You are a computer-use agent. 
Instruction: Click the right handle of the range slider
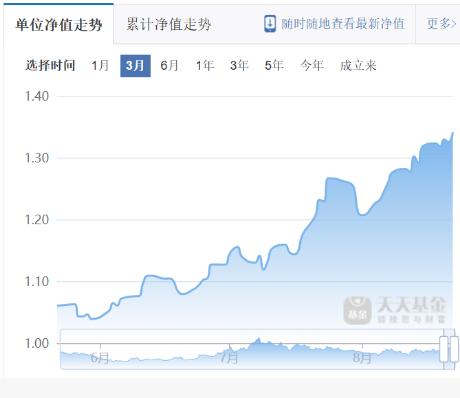pos(454,349)
